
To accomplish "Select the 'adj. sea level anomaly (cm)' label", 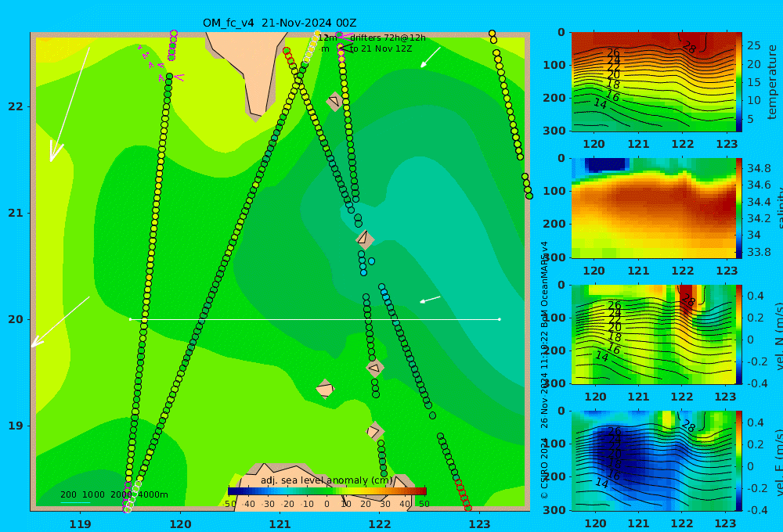I will tap(327, 480).
